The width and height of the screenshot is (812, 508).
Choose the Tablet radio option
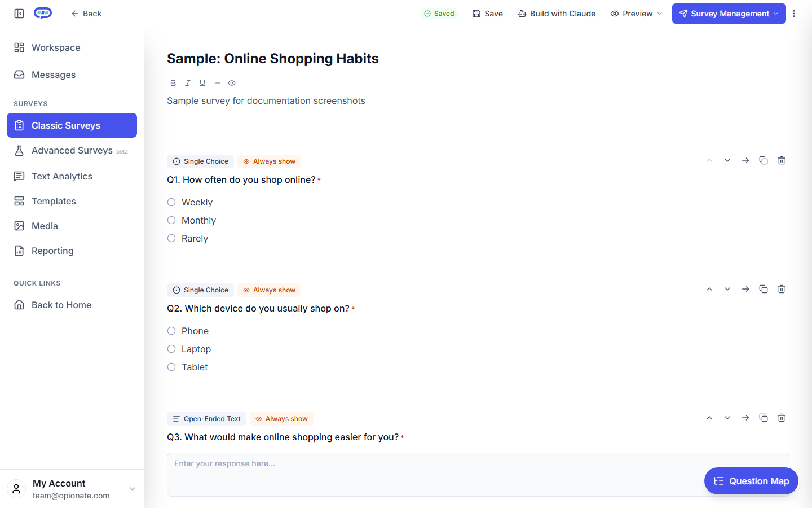171,367
